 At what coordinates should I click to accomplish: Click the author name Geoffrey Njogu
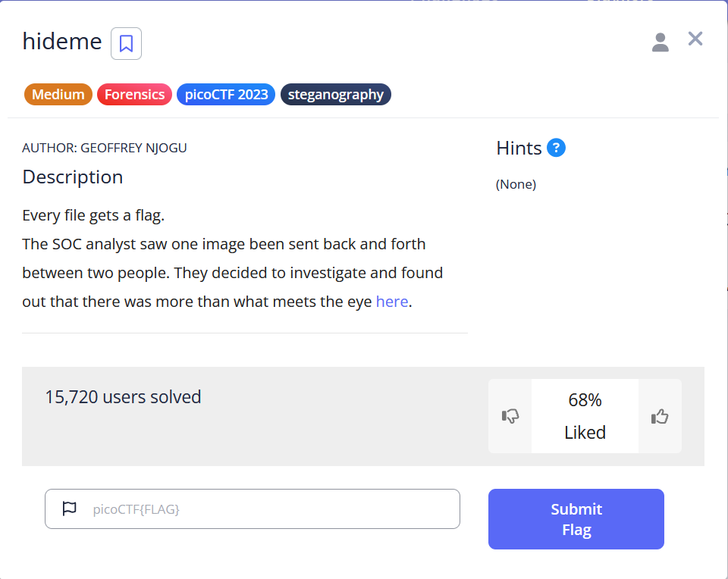click(x=133, y=148)
